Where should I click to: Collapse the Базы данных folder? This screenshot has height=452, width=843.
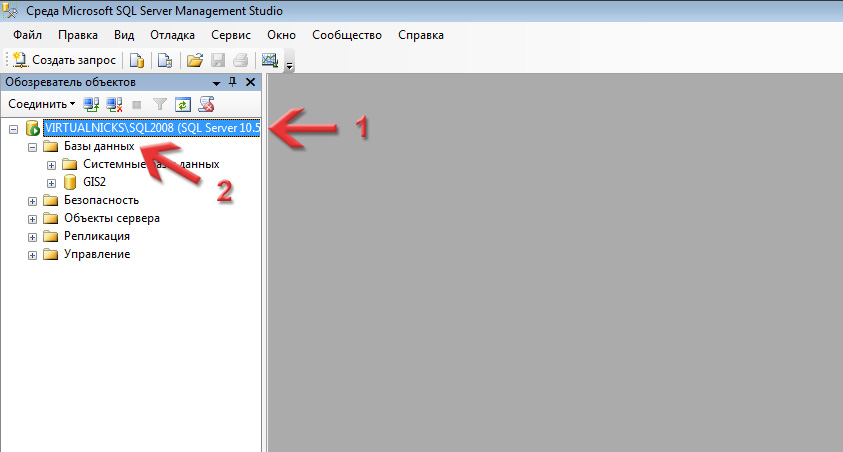32,147
